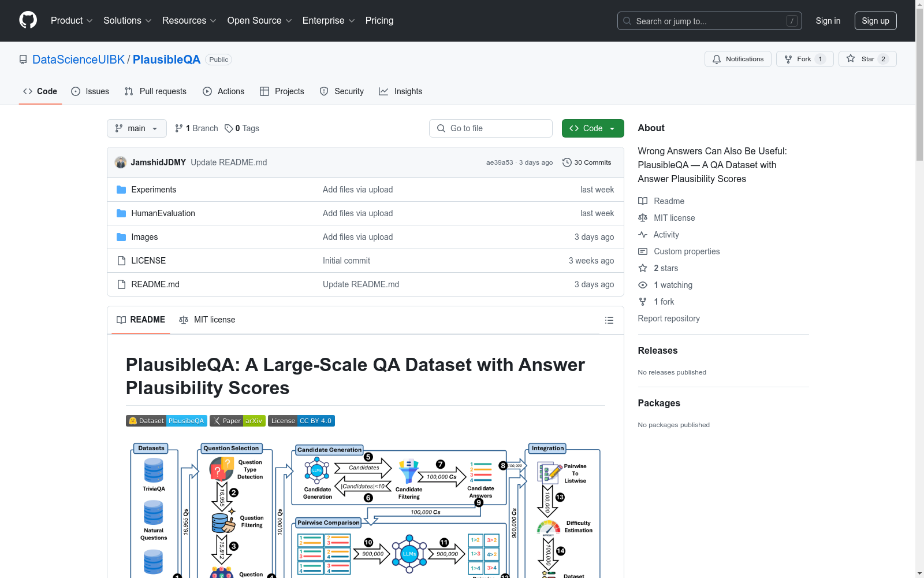The height and width of the screenshot is (578, 924).
Task: Click the branch icon beside 1 Branch
Action: coord(179,128)
